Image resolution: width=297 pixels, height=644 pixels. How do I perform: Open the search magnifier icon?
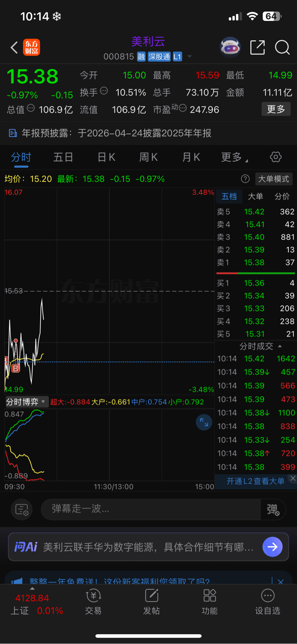(282, 48)
